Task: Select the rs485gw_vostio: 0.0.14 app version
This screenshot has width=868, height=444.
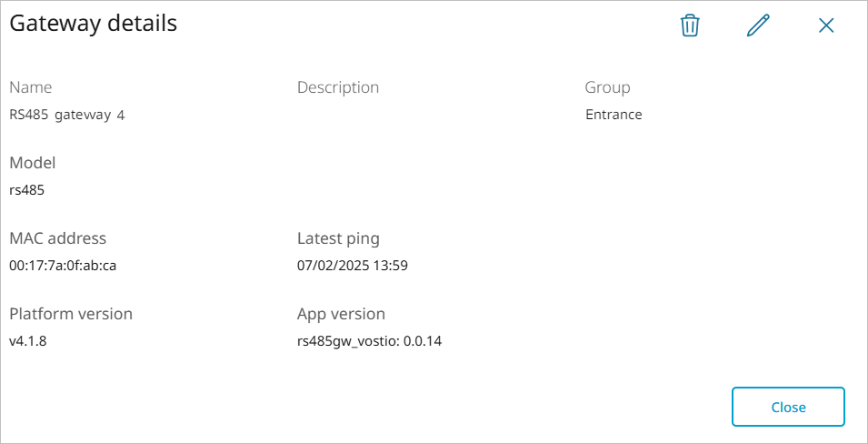Action: pos(370,341)
